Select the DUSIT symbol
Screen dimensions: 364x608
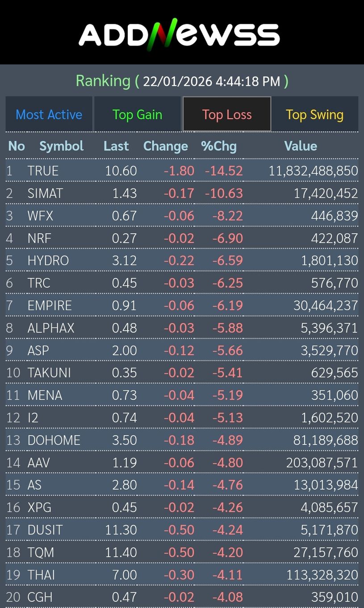coord(45,530)
